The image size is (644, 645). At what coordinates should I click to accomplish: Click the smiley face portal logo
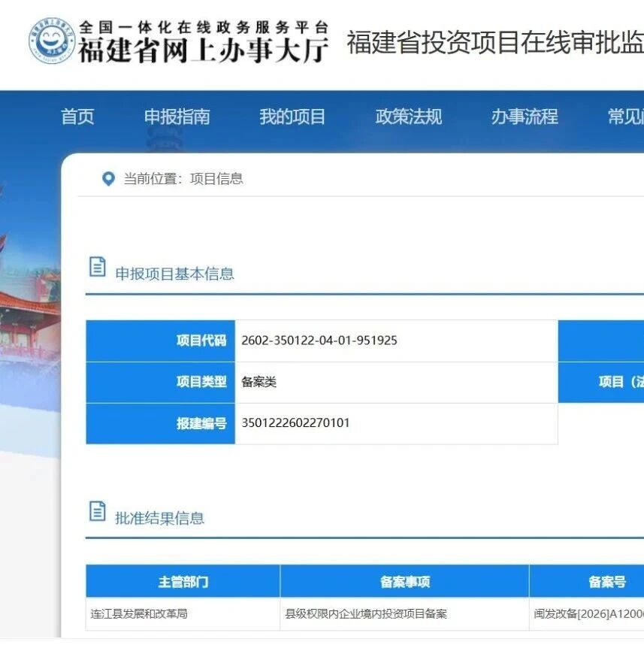(52, 41)
